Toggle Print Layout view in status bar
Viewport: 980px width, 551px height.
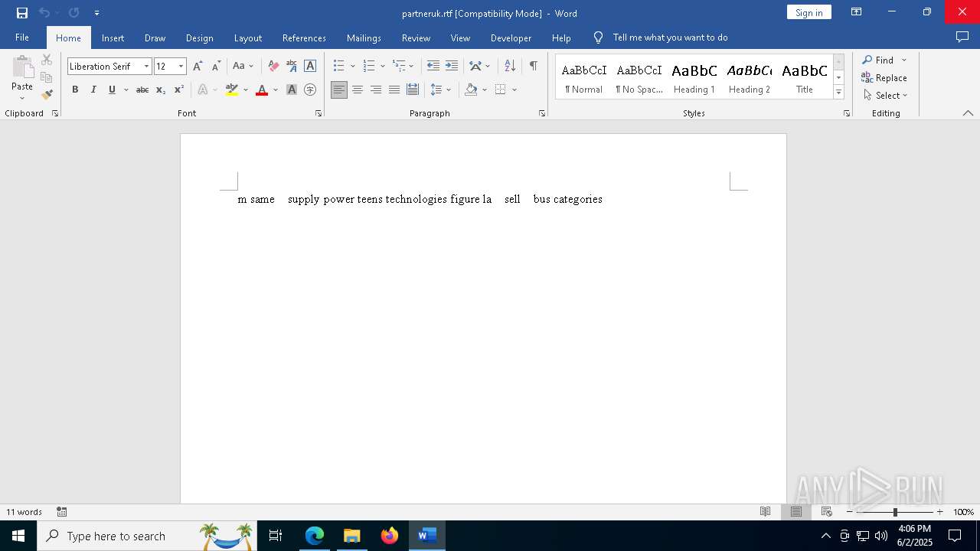tap(796, 512)
